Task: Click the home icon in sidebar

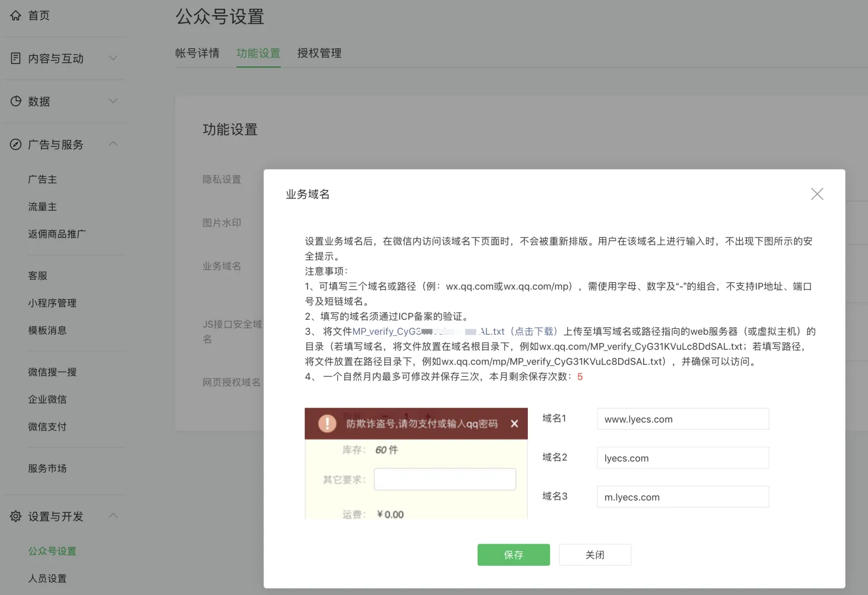Action: click(x=16, y=16)
